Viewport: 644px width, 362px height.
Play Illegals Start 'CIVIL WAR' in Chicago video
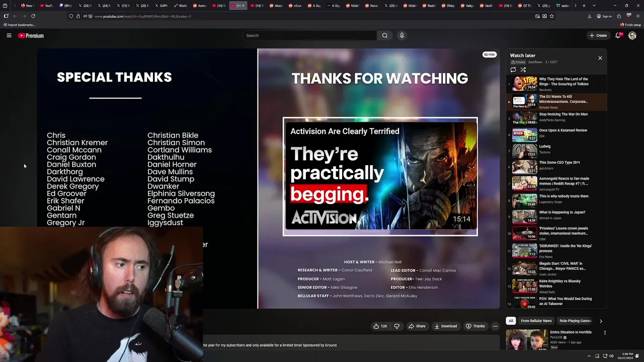click(x=556, y=268)
